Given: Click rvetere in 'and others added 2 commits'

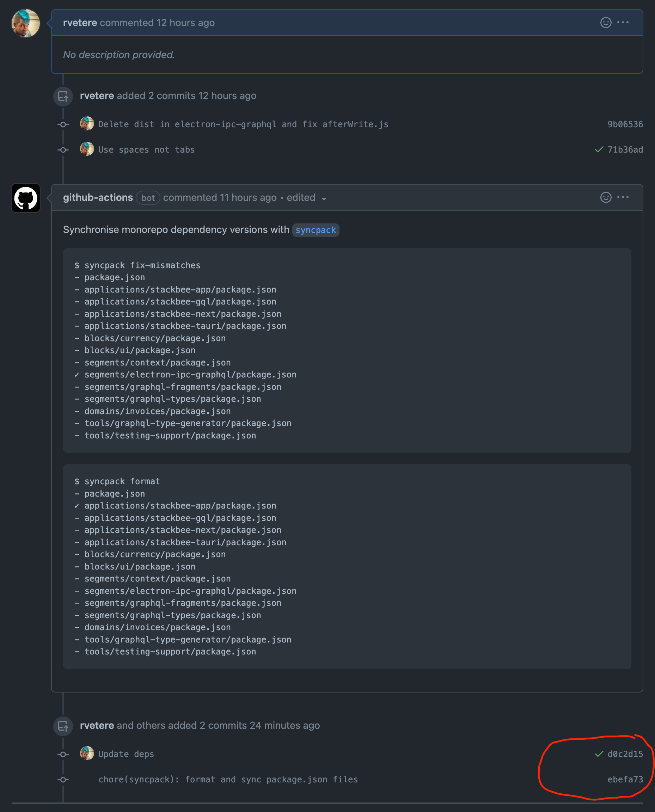Looking at the screenshot, I should (97, 726).
